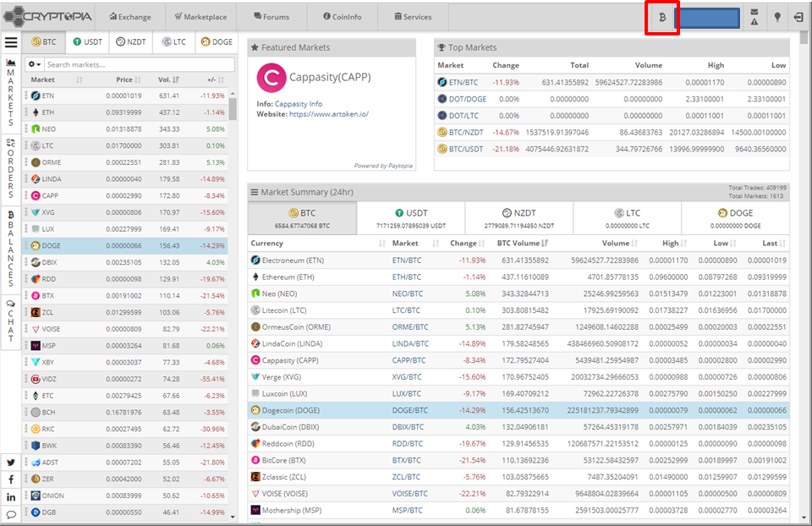Open the gear settings dropdown near search
812x526 pixels.
pyautogui.click(x=34, y=65)
